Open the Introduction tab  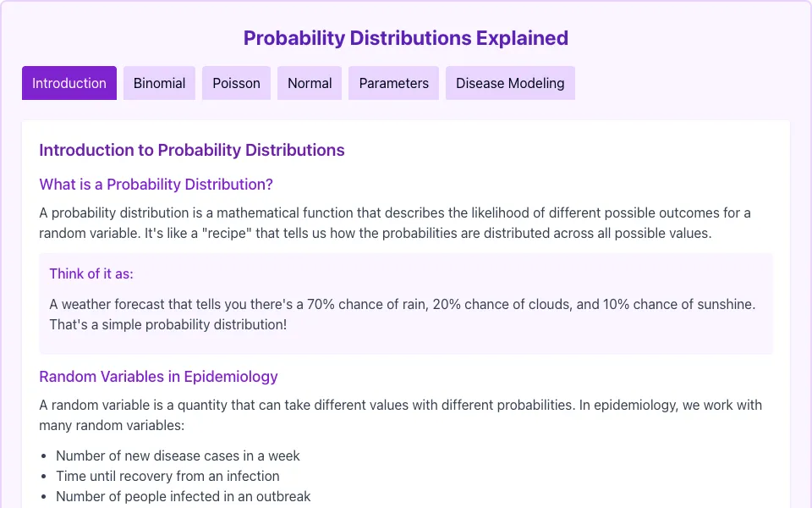(x=69, y=83)
